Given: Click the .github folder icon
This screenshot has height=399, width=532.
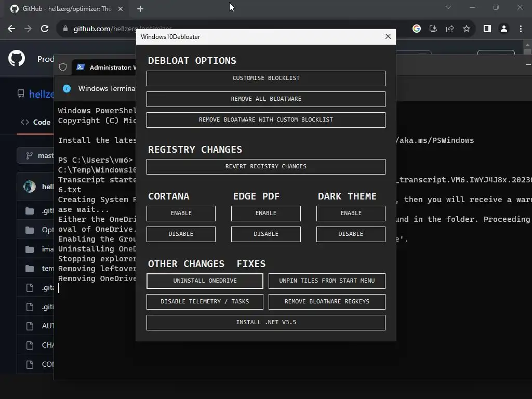Looking at the screenshot, I should 30,211.
